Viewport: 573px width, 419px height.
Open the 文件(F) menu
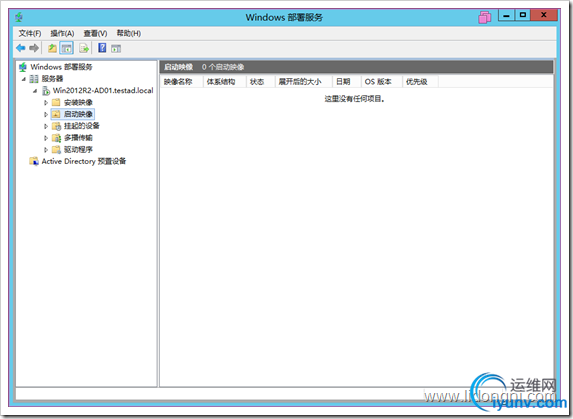30,33
